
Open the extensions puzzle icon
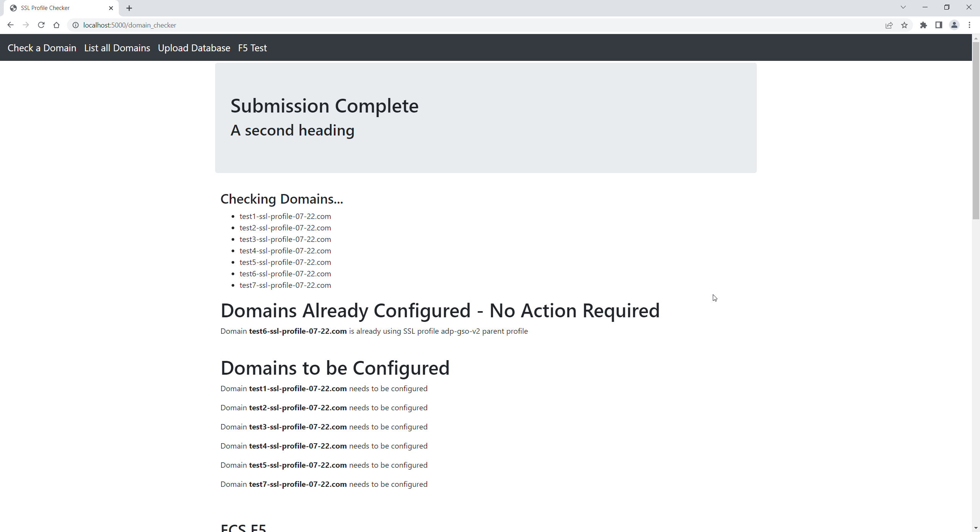[x=923, y=25]
